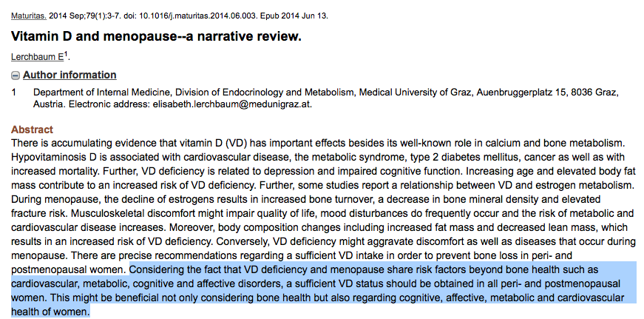
Task: Click the word 'Austria' in the affiliation
Action: pos(50,104)
